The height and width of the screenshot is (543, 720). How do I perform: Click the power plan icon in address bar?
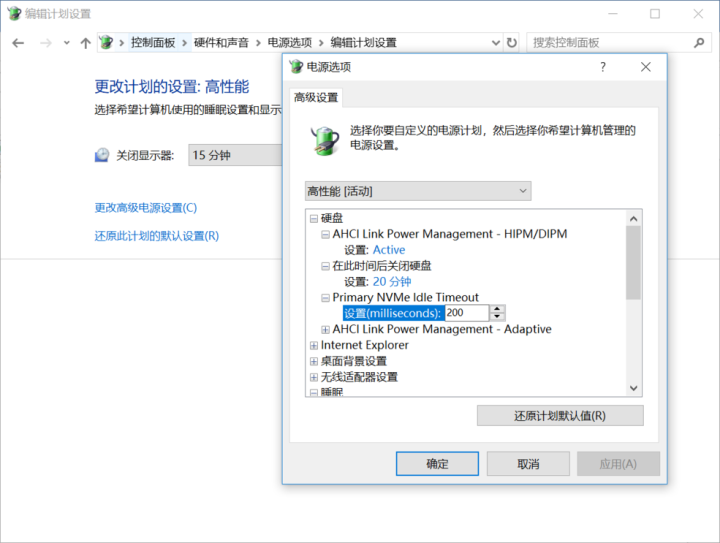pos(106,43)
